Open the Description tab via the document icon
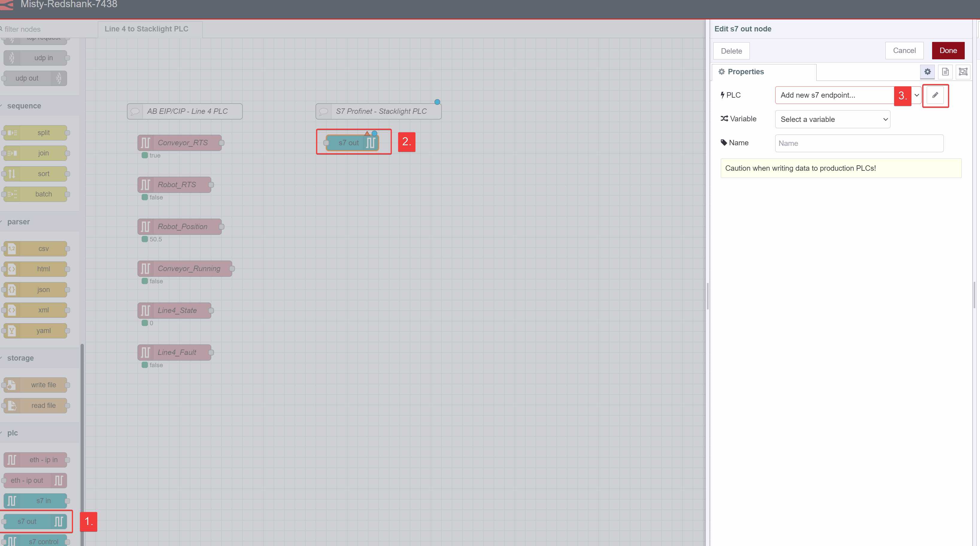Image resolution: width=980 pixels, height=546 pixels. click(945, 72)
